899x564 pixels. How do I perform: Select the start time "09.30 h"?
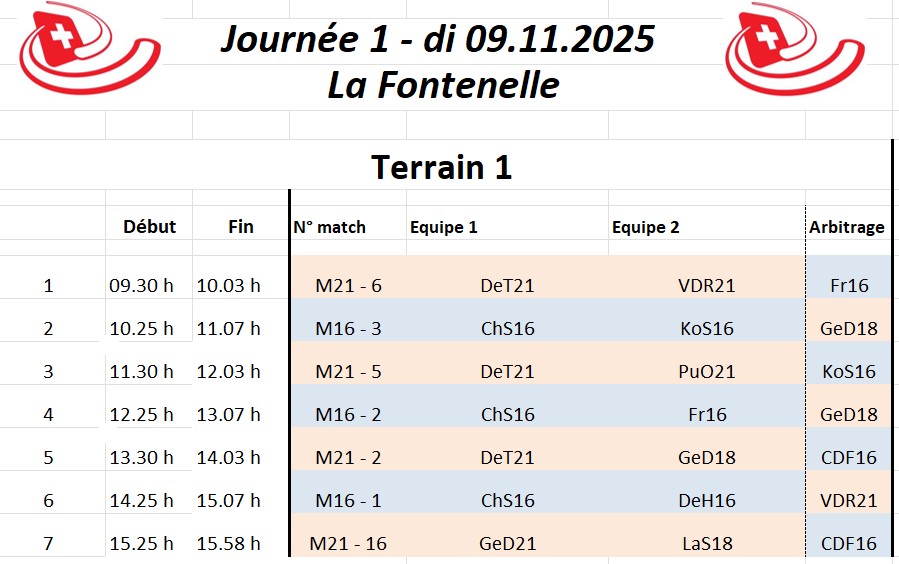(141, 285)
